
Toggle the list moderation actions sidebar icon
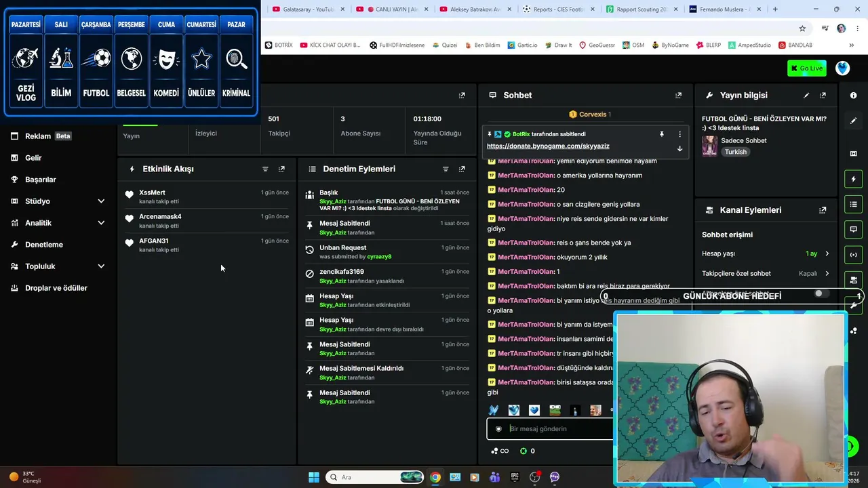[853, 204]
